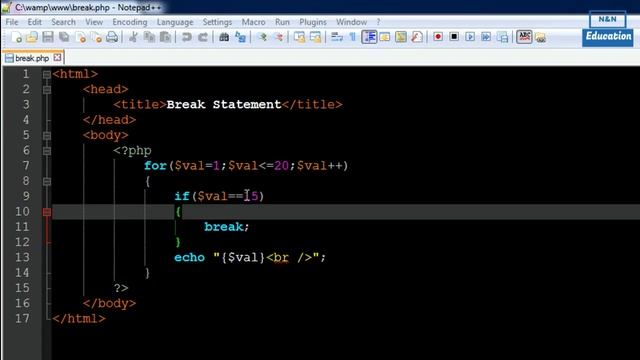
Task: Click the title text Break Statement
Action: (224, 104)
